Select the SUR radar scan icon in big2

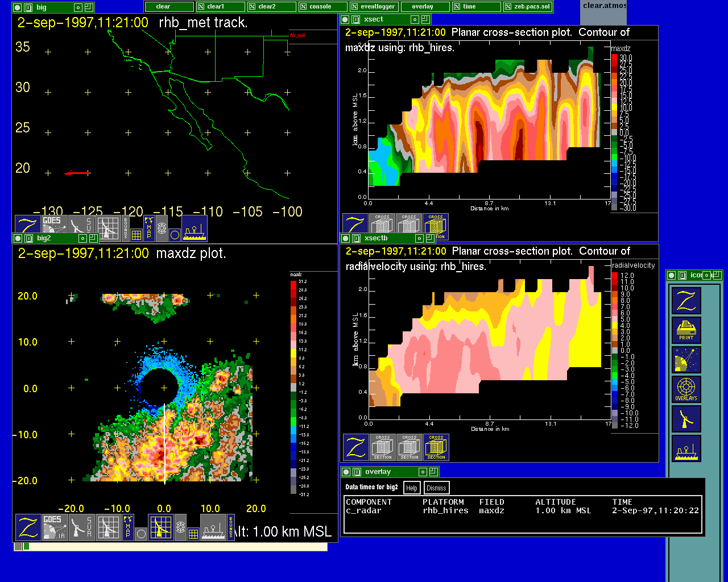[82, 527]
